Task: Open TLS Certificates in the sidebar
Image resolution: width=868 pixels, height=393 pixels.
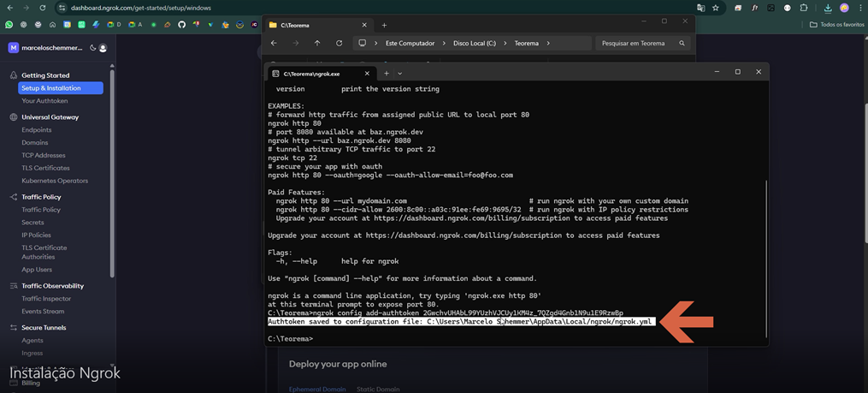Action: click(46, 168)
